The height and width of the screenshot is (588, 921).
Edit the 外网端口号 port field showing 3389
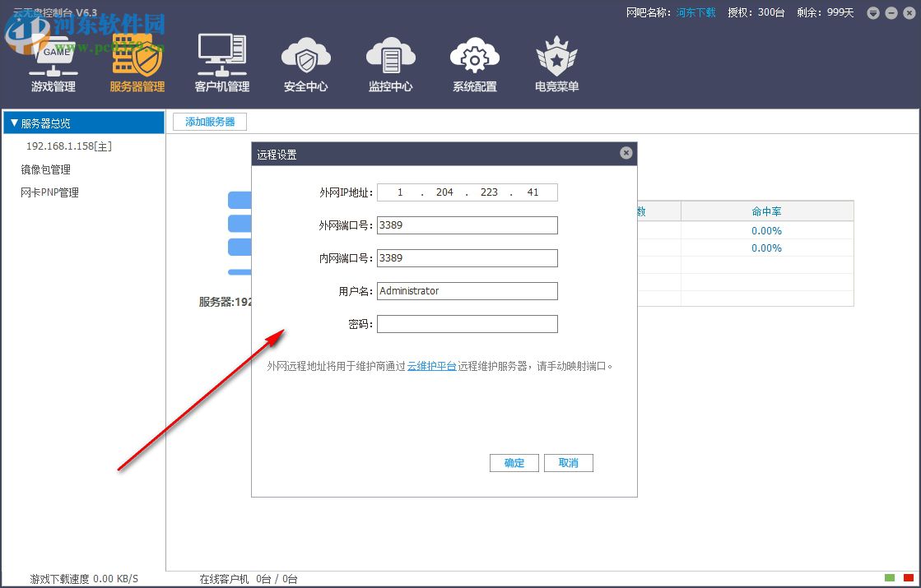tap(467, 225)
